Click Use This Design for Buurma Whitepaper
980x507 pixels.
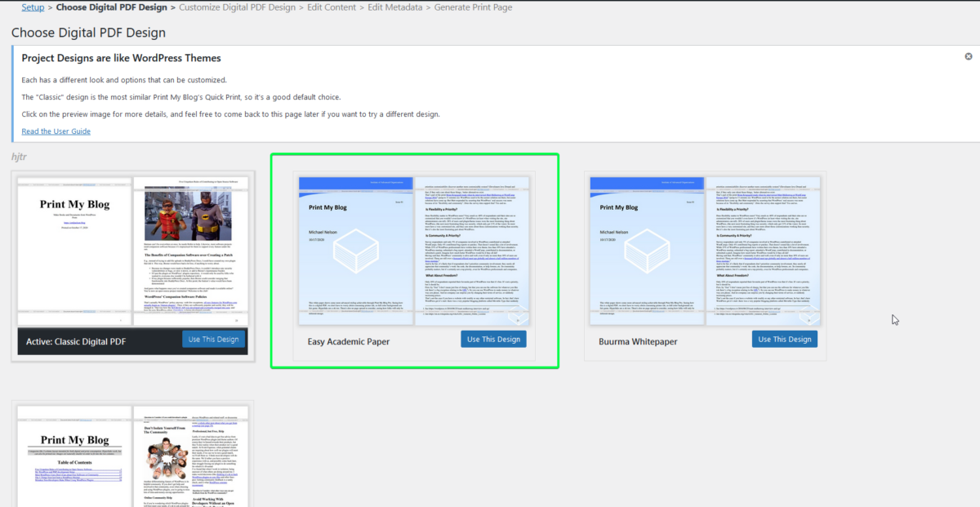click(x=785, y=339)
